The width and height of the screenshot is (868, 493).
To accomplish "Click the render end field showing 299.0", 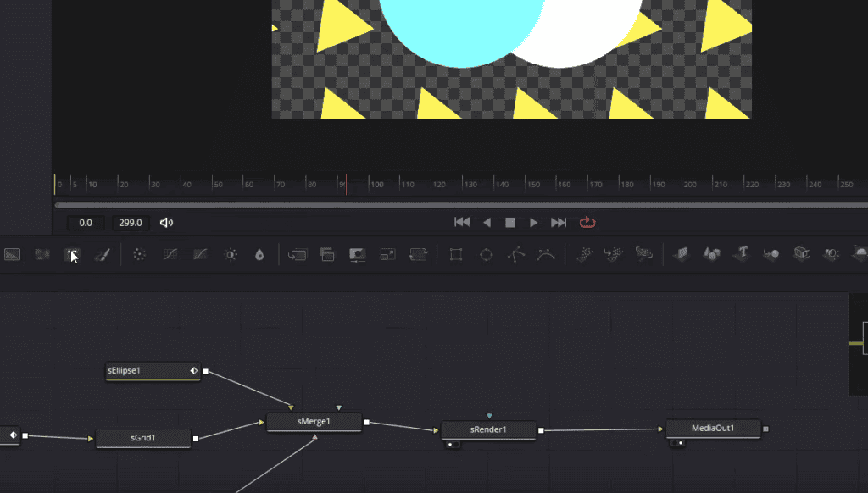I will point(131,223).
